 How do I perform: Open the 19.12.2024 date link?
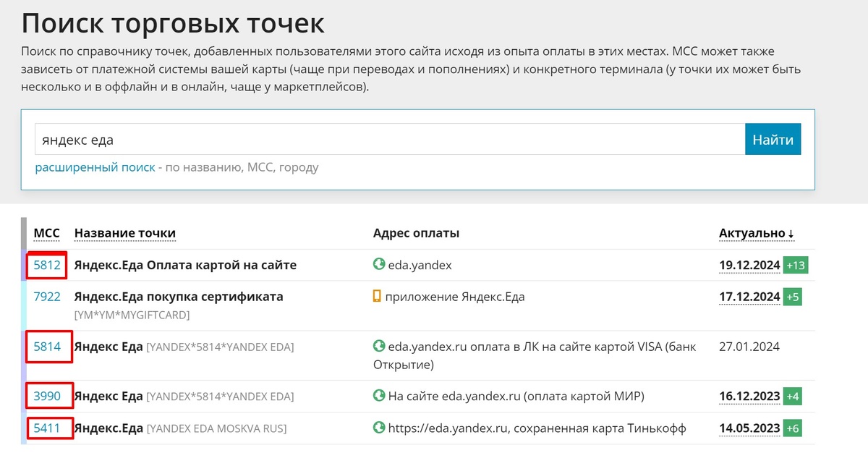749,265
